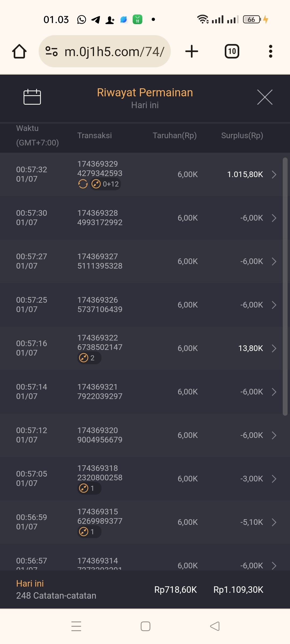Screen dimensions: 290x644
Task: Tap the scatter badge with count 2
Action: click(x=89, y=358)
